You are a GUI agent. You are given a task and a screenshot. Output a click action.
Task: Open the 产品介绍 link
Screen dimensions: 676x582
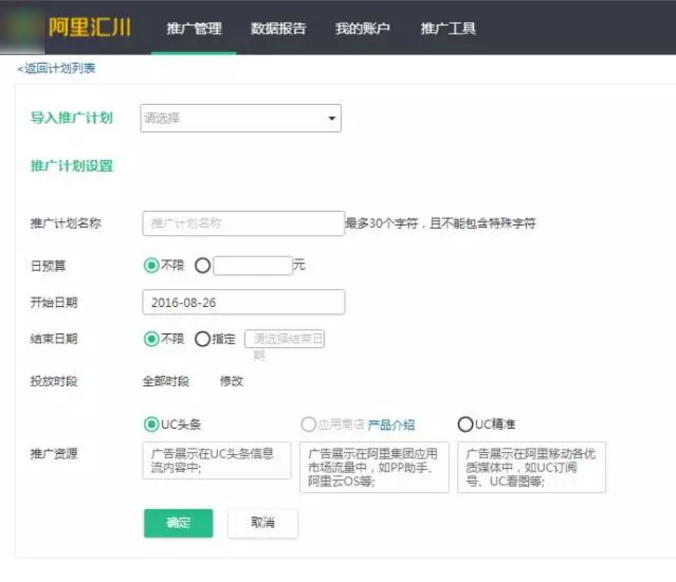pos(391,425)
